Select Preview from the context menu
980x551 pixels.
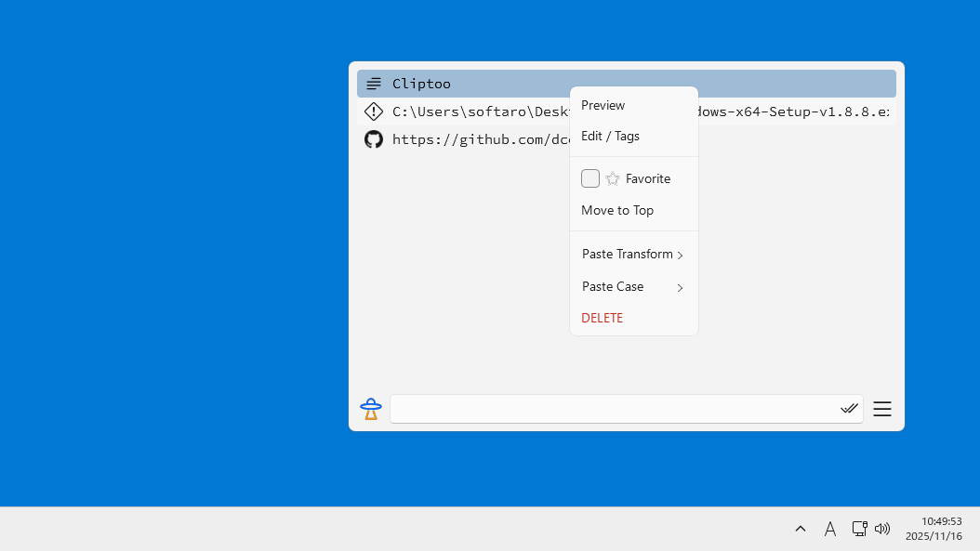tap(603, 105)
